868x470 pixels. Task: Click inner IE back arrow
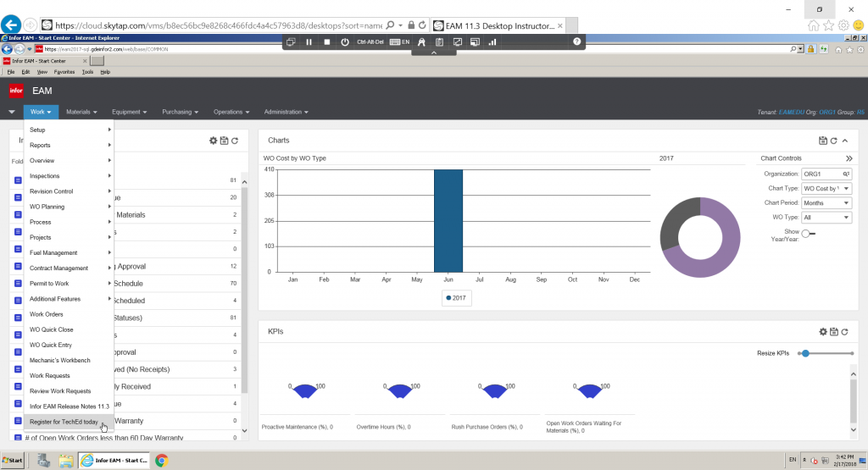7,49
